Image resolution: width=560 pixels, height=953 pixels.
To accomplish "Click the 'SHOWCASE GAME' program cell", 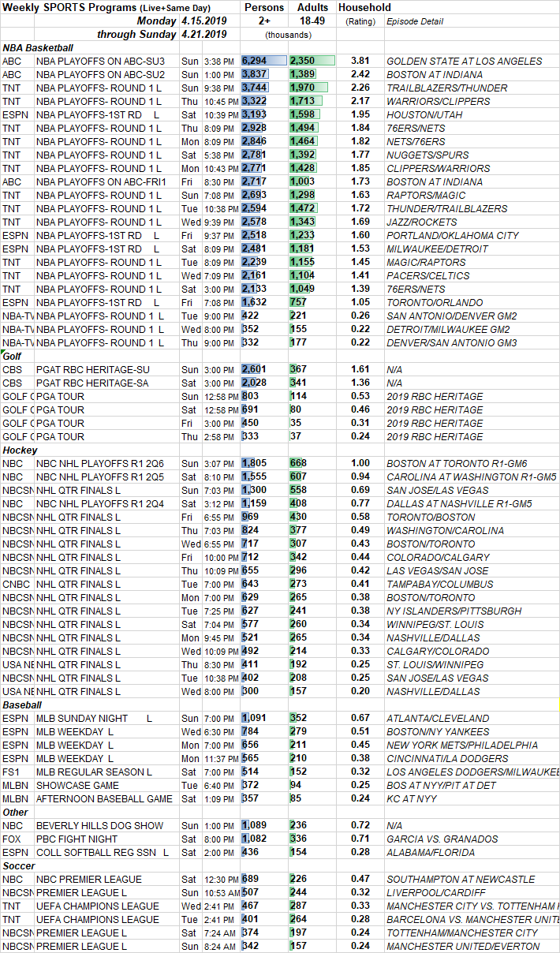I will tap(106, 785).
